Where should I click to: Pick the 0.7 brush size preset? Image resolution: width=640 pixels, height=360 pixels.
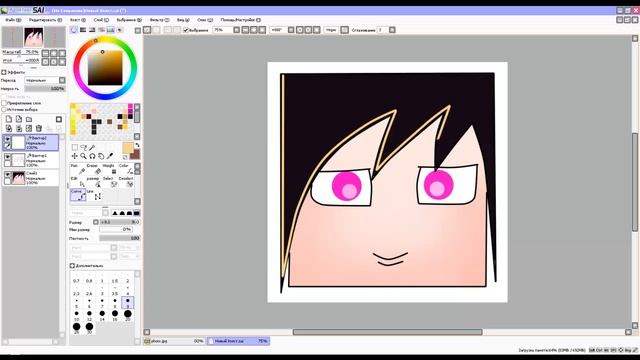[76, 278]
